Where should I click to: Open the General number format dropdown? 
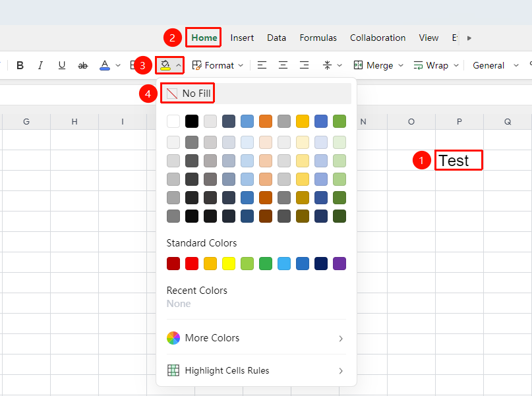click(x=495, y=65)
